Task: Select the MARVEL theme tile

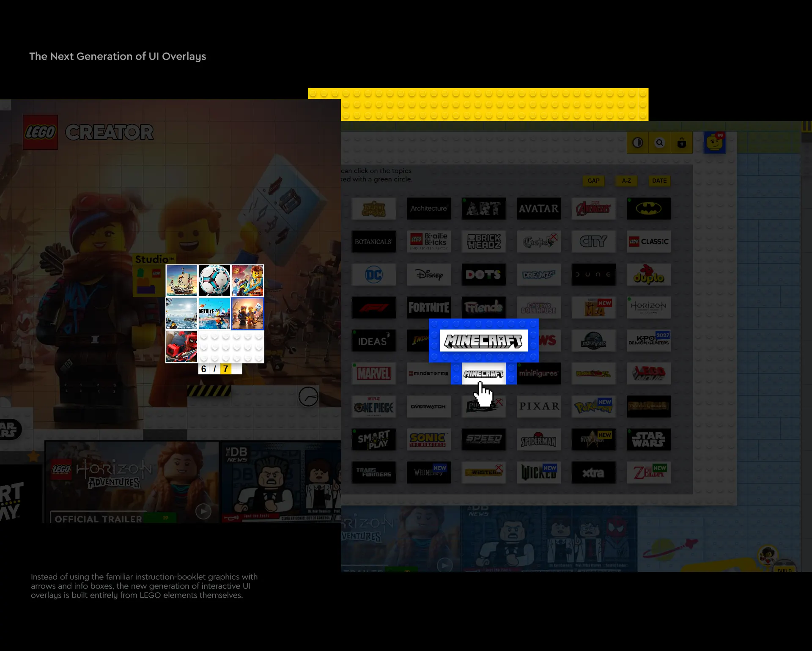Action: (x=374, y=374)
